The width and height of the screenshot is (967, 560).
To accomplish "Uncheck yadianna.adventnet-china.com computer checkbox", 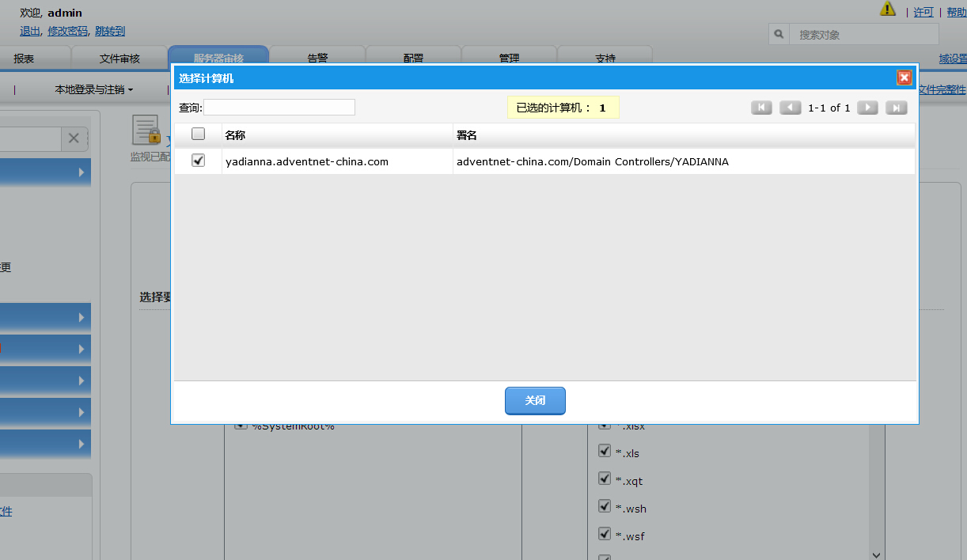I will tap(199, 161).
